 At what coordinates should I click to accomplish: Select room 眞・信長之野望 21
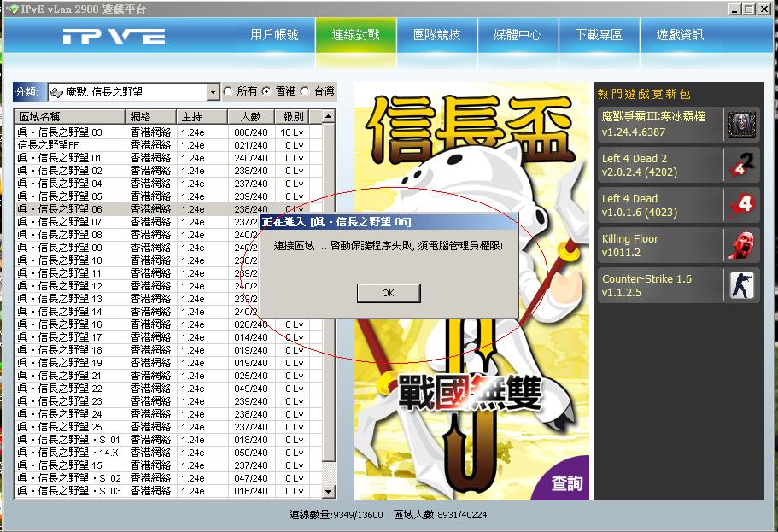pos(169,377)
